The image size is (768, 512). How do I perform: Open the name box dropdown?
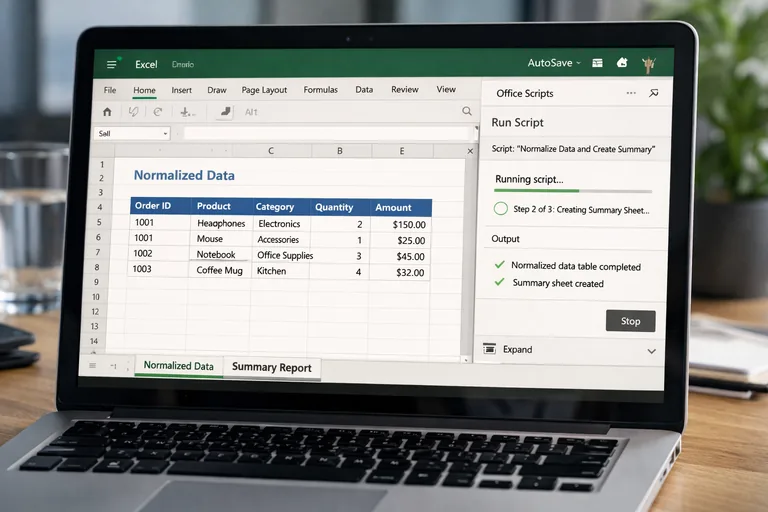(165, 133)
